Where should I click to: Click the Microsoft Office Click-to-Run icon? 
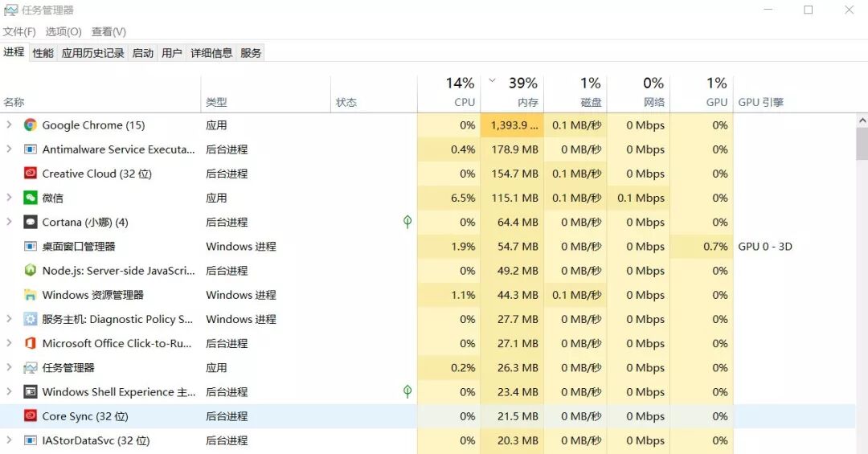[x=30, y=343]
